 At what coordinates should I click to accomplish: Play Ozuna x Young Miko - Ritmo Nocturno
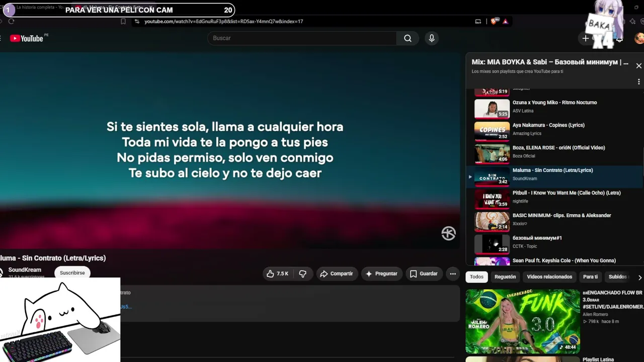pyautogui.click(x=554, y=103)
